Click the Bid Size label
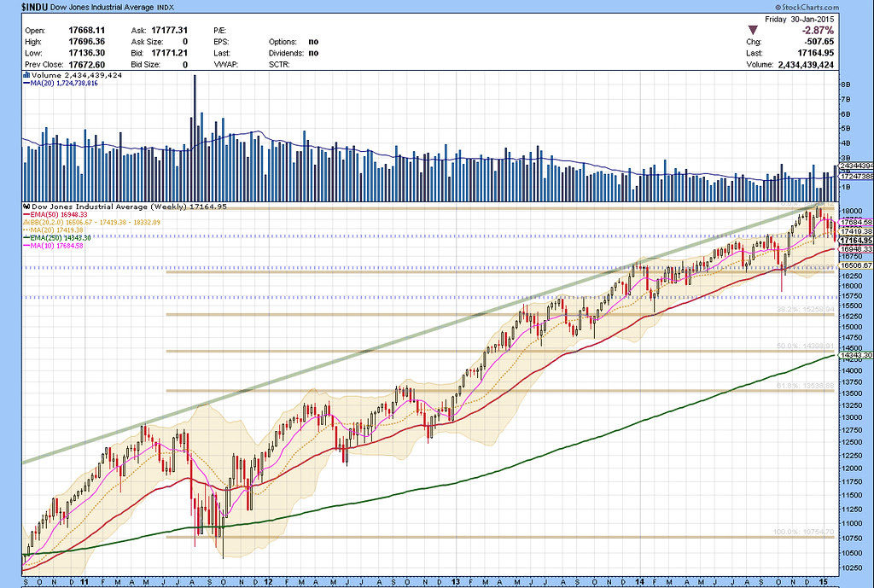Viewport: 874px width, 588px height. pyautogui.click(x=145, y=65)
